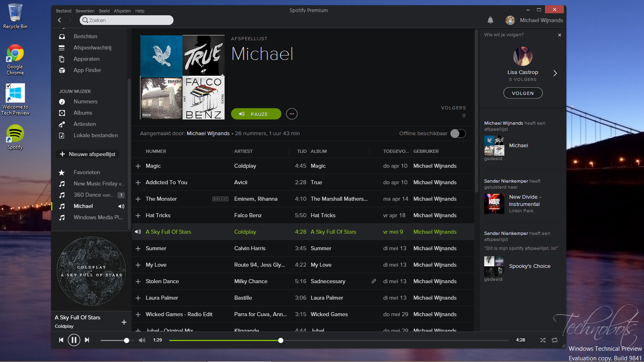Click now-playing Coldplay album art
This screenshot has width=644, height=362.
[x=91, y=271]
